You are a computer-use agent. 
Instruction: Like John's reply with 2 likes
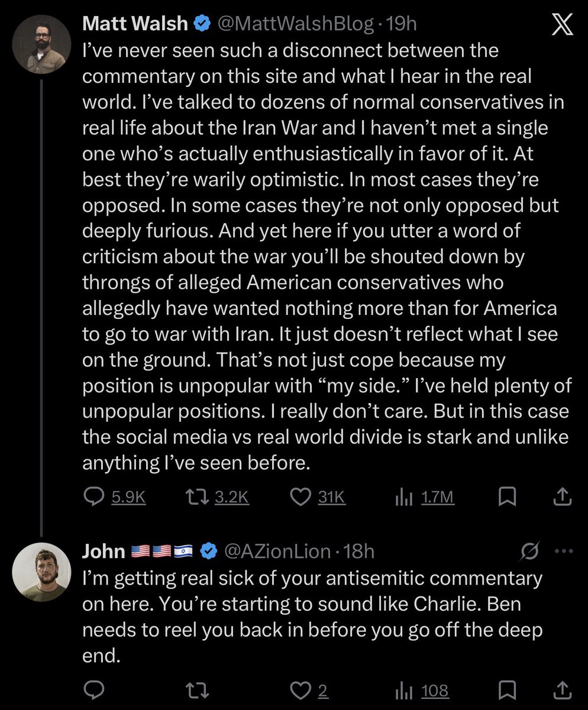tap(302, 690)
